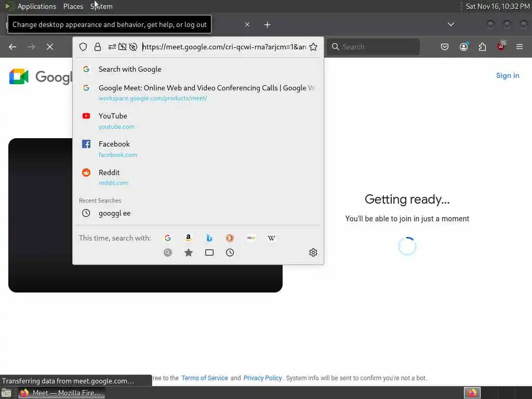This screenshot has width=532, height=399.
Task: Search this time with Amazon
Action: click(x=189, y=238)
